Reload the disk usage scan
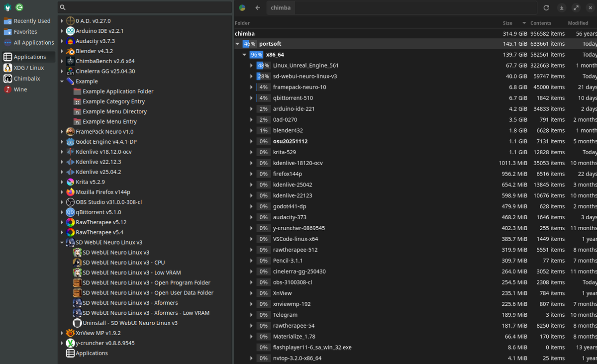597x364 pixels. 546,8
